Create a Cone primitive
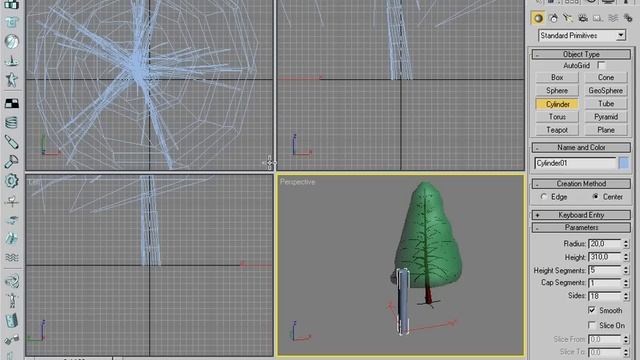The width and height of the screenshot is (640, 360). [x=606, y=78]
